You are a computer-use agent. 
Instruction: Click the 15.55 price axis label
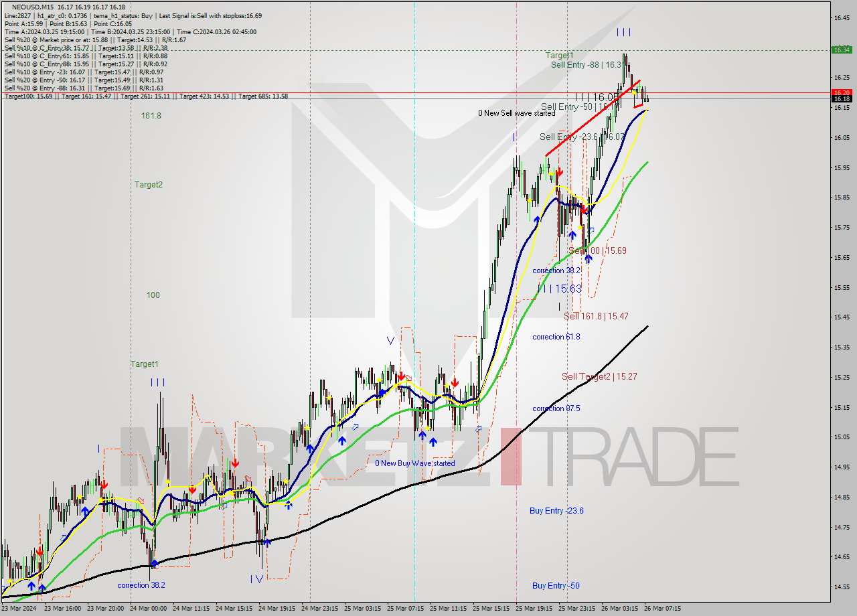click(x=842, y=288)
